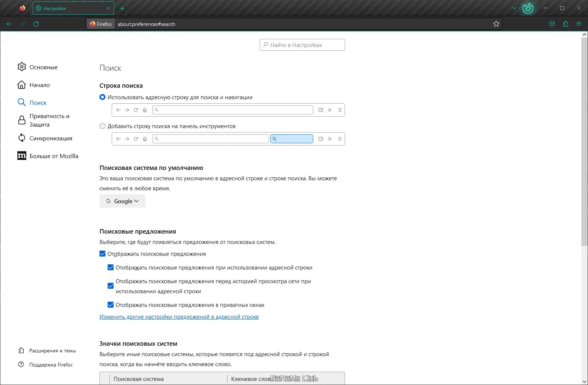Click the padlock privacy icon
This screenshot has height=385, width=588.
22,120
